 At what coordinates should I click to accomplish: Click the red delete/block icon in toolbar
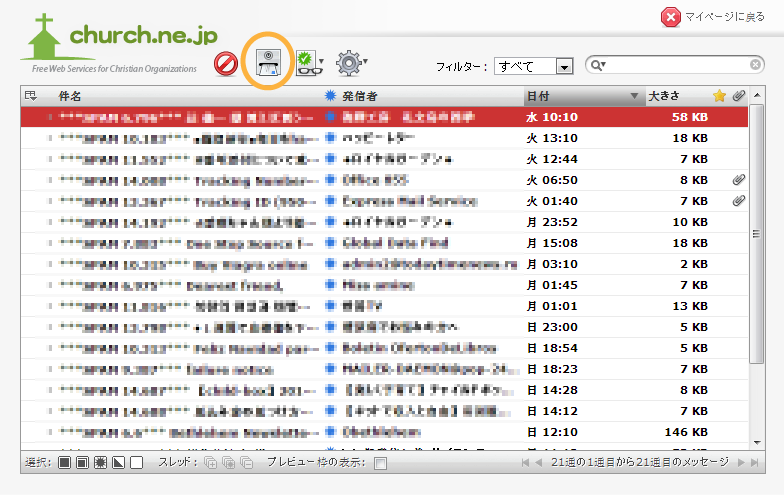click(x=227, y=65)
